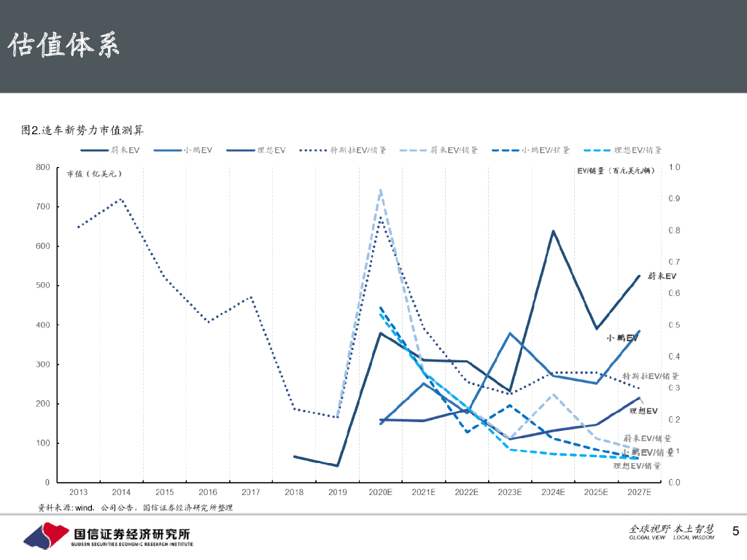Viewport: 747px width, 560px height.
Task: Click the 2027E x-axis label
Action: click(639, 492)
